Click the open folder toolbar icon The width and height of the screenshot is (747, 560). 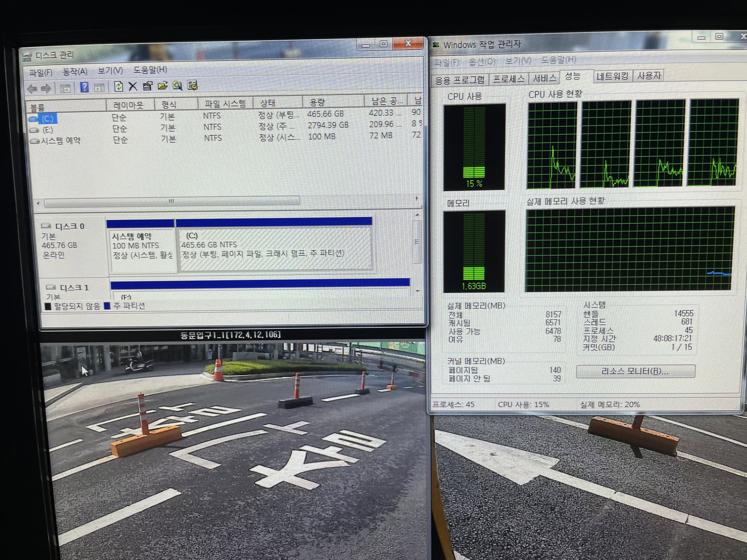pyautogui.click(x=163, y=86)
